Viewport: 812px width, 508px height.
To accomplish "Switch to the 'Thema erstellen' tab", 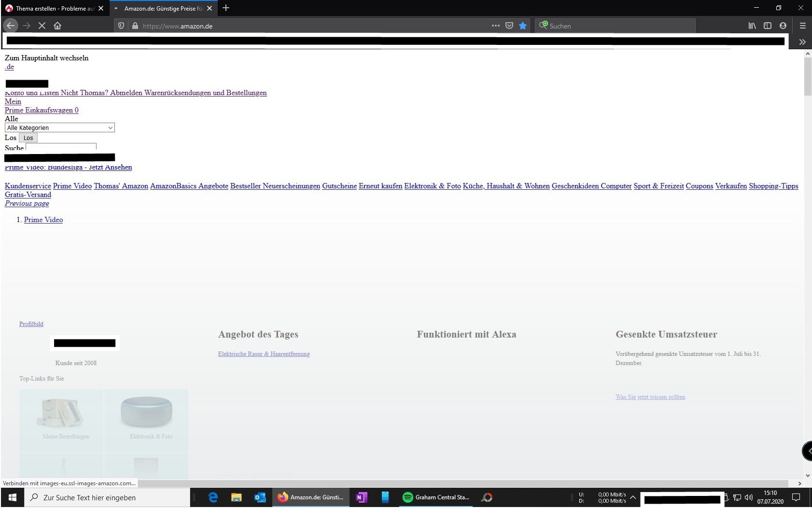I will (x=54, y=8).
